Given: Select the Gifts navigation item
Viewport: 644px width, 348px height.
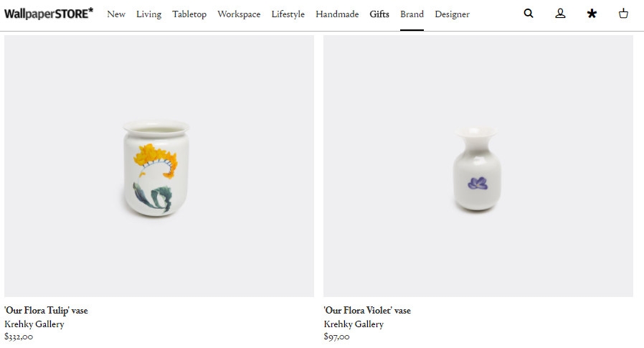Looking at the screenshot, I should (x=379, y=14).
